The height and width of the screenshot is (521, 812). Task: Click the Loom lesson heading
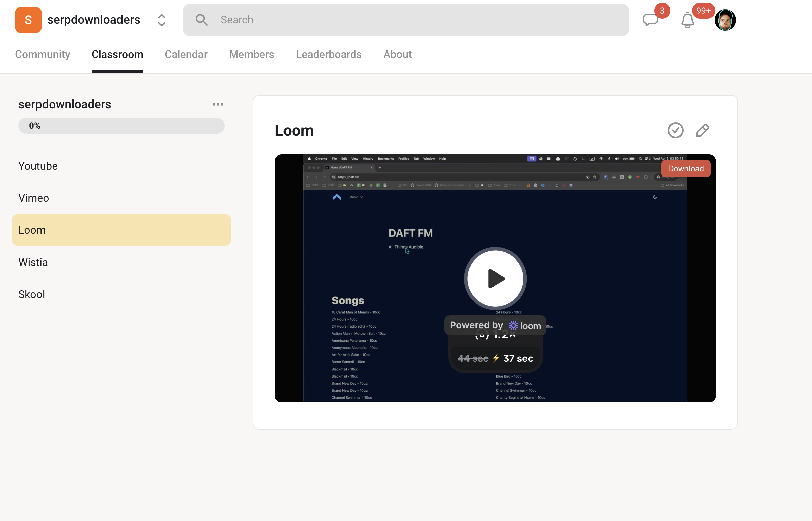[x=294, y=131]
